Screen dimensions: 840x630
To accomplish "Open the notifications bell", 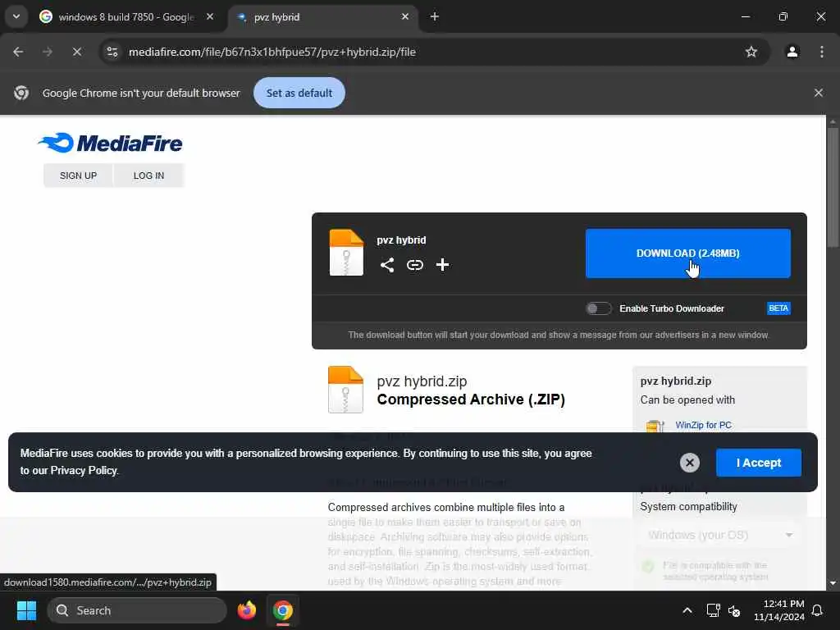I will click(x=817, y=610).
